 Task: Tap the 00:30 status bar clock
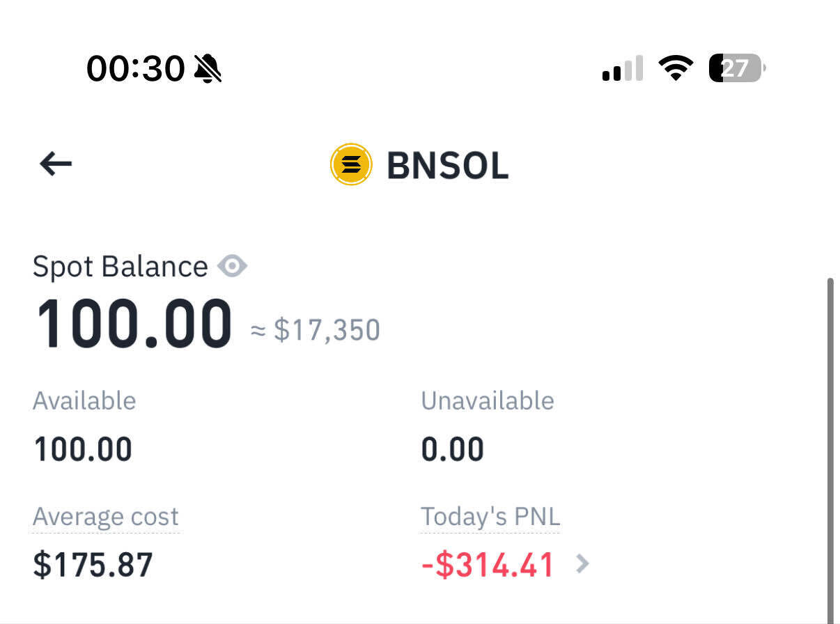pos(135,69)
